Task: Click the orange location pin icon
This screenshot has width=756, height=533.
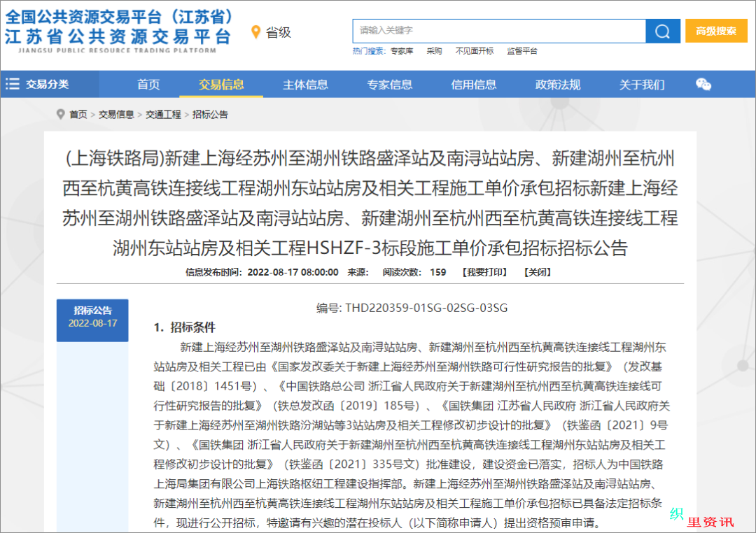Action: tap(255, 32)
